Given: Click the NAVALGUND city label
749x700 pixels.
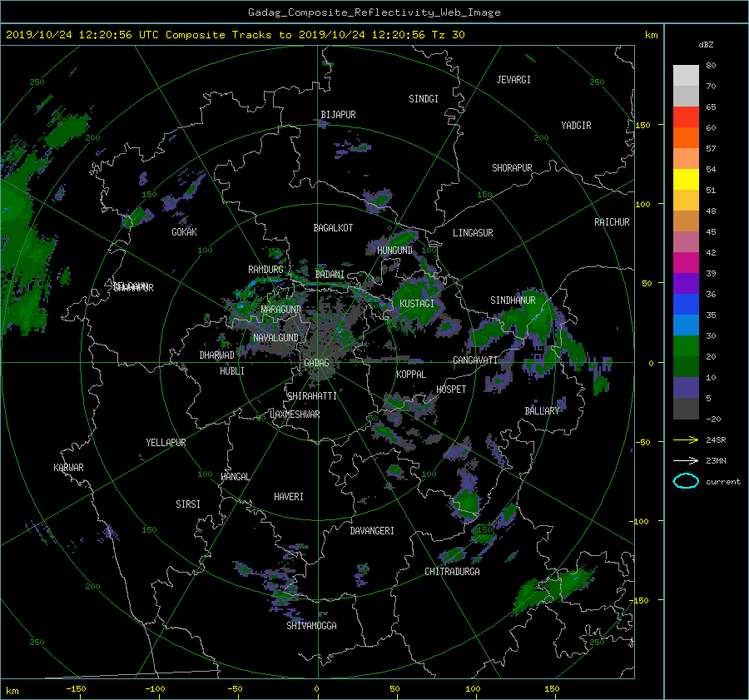Looking at the screenshot, I should pyautogui.click(x=275, y=338).
